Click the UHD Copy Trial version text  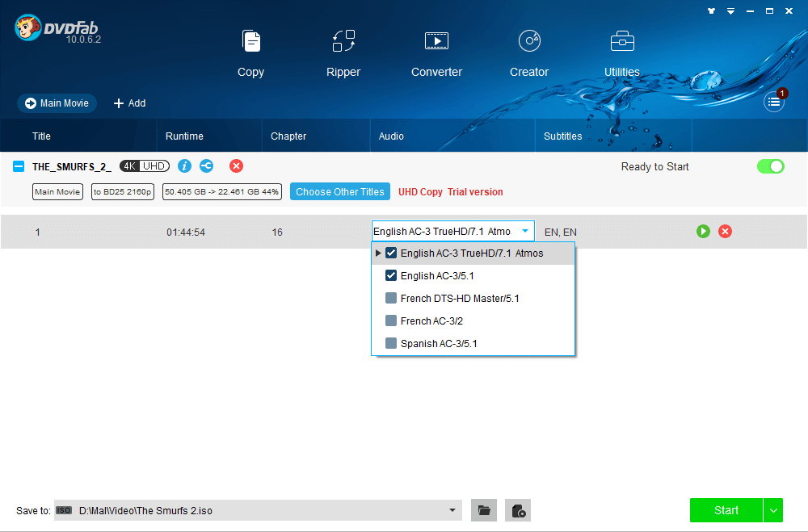[x=450, y=191]
